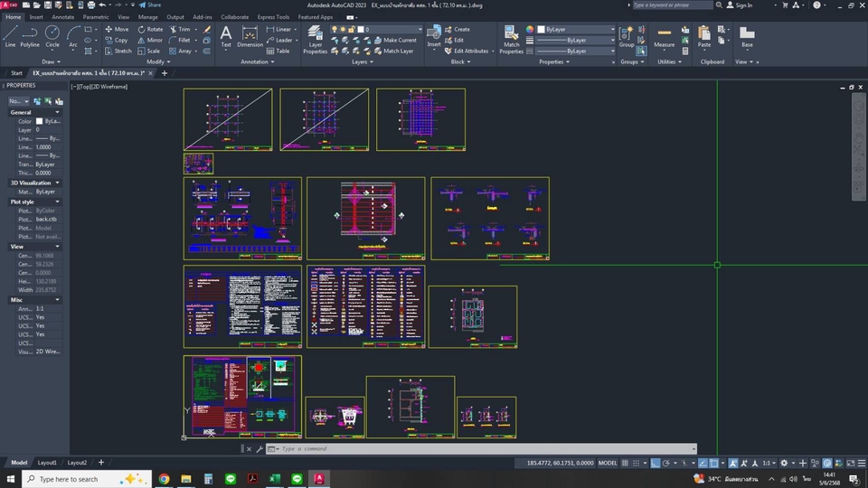Open the layer name dropdown

tap(419, 29)
